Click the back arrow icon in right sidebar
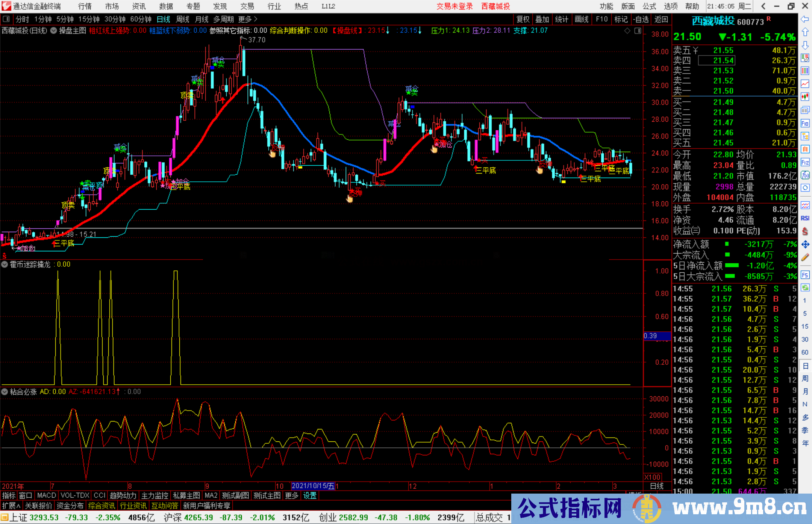Viewport: 812px width, 524px height. [805, 19]
